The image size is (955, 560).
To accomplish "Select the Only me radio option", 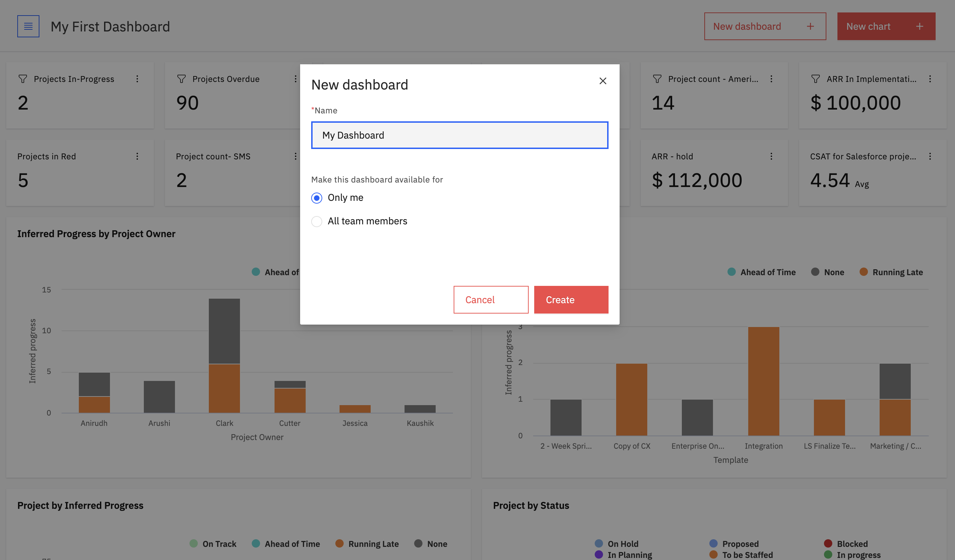I will 317,198.
